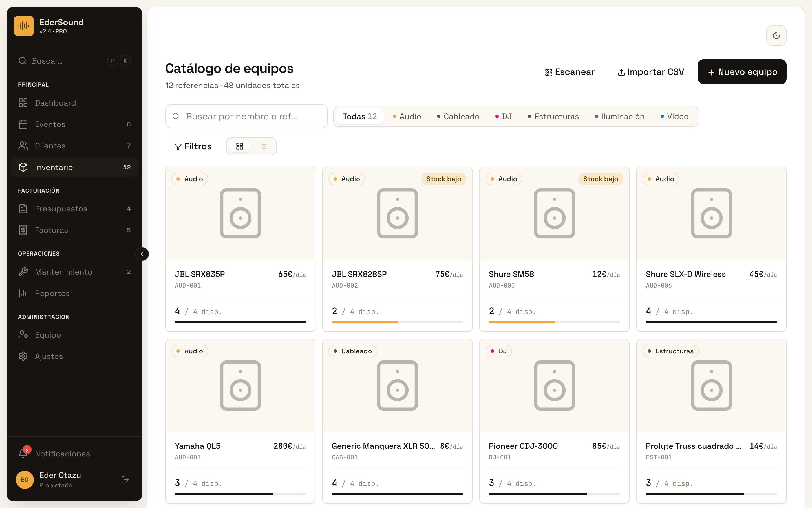Screen dimensions: 812x508
Task: Click the Eder Otazu profile name
Action: (x=60, y=475)
